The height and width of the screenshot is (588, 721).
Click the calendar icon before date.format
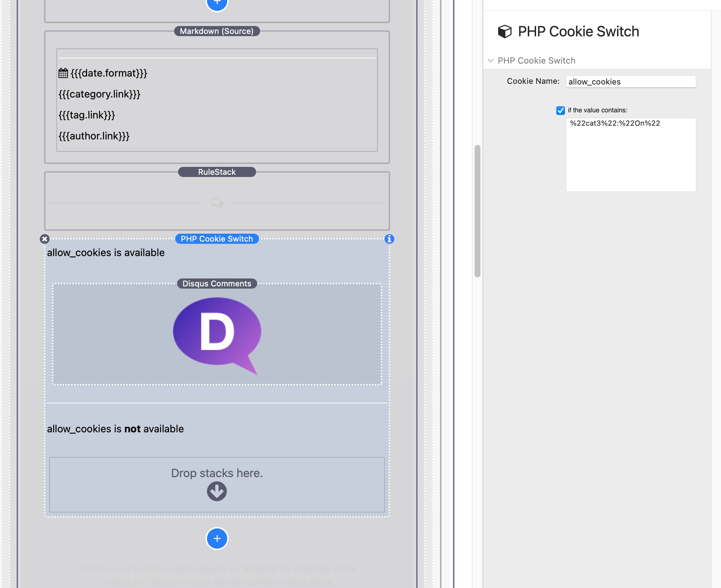click(x=63, y=73)
